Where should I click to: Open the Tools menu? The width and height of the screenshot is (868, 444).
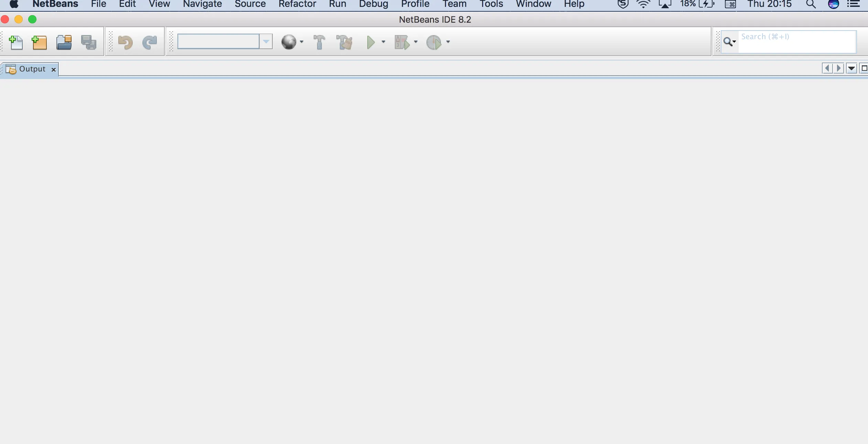[491, 4]
